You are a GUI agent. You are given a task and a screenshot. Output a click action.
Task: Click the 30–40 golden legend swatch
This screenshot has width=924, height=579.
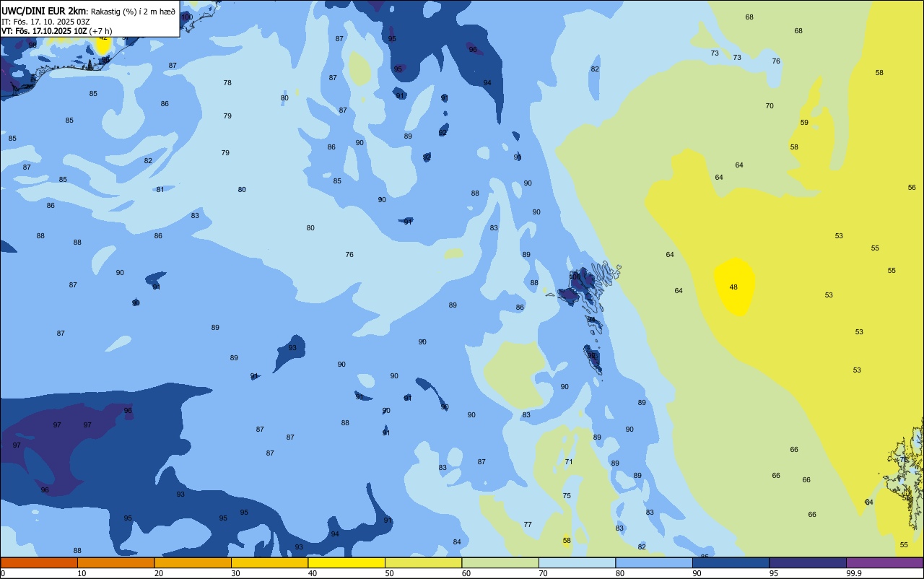(269, 562)
